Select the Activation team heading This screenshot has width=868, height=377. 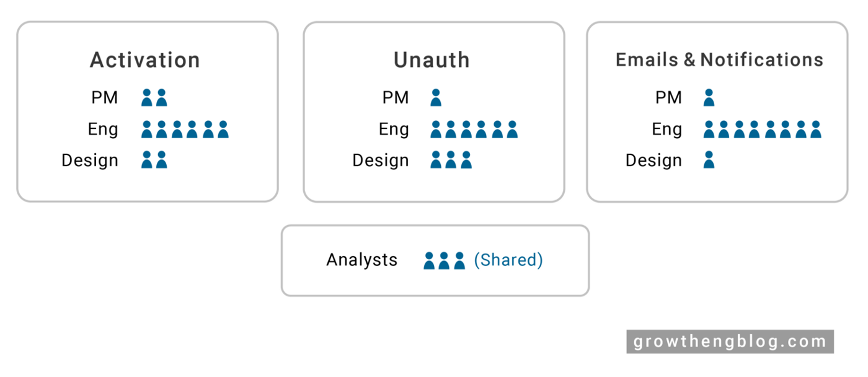click(x=145, y=60)
